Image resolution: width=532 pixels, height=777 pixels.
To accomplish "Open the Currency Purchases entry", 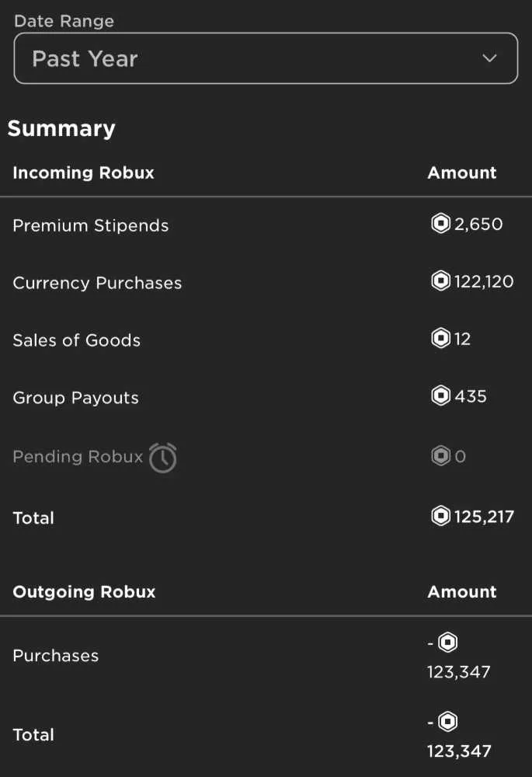I will [266, 283].
